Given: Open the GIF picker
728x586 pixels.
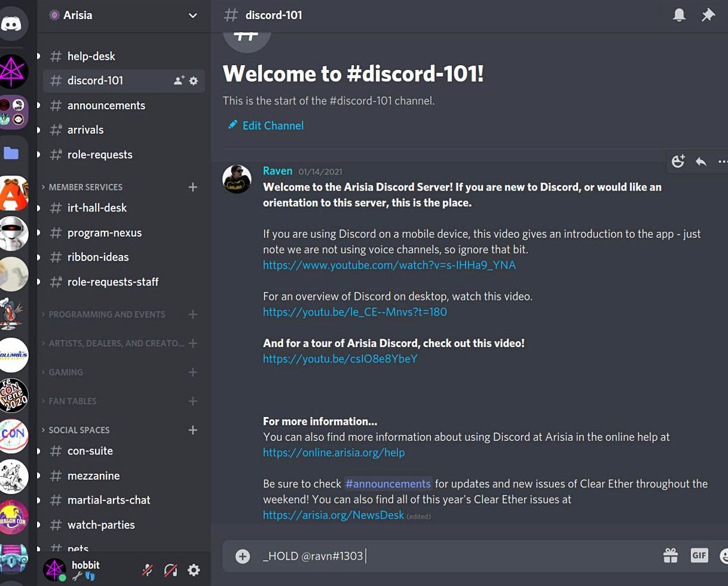Looking at the screenshot, I should [699, 556].
